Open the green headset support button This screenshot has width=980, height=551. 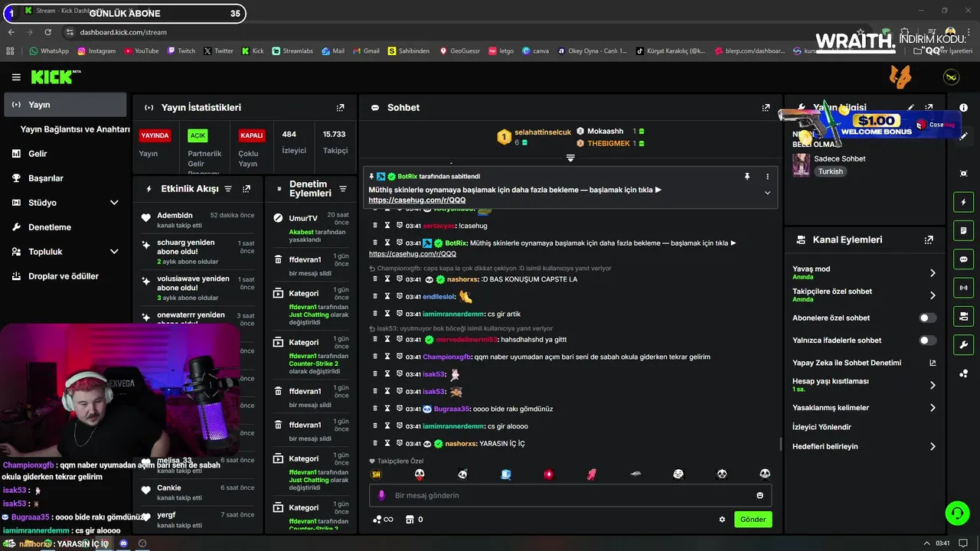pos(957,513)
